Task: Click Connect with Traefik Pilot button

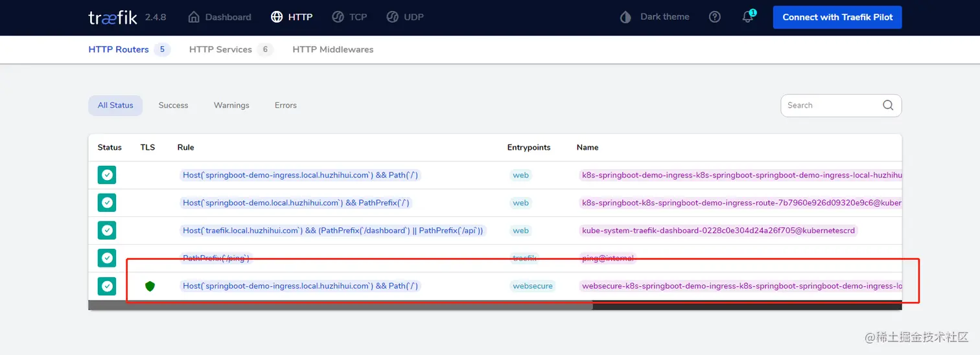Action: click(x=837, y=17)
